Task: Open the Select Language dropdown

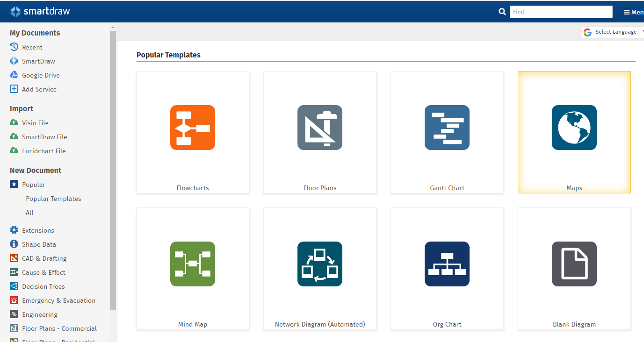Action: click(x=615, y=32)
